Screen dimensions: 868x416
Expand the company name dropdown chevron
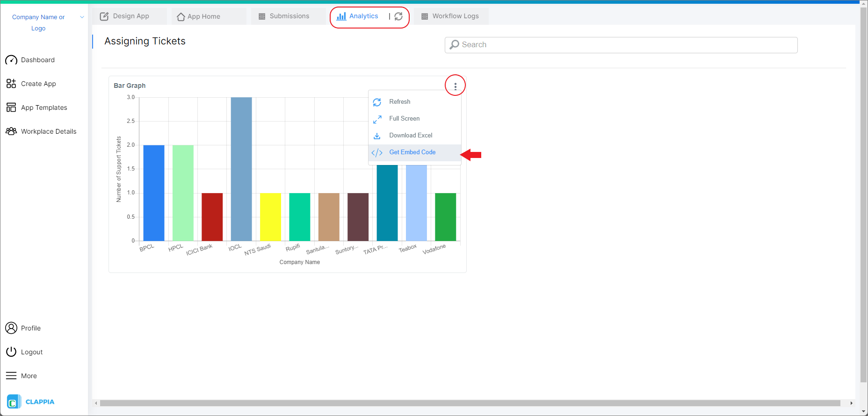click(82, 17)
